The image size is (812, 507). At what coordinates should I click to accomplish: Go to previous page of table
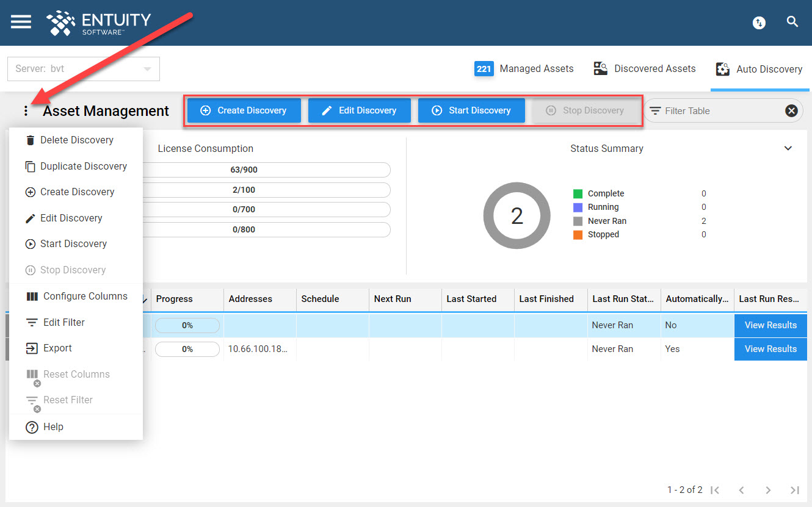coord(742,490)
